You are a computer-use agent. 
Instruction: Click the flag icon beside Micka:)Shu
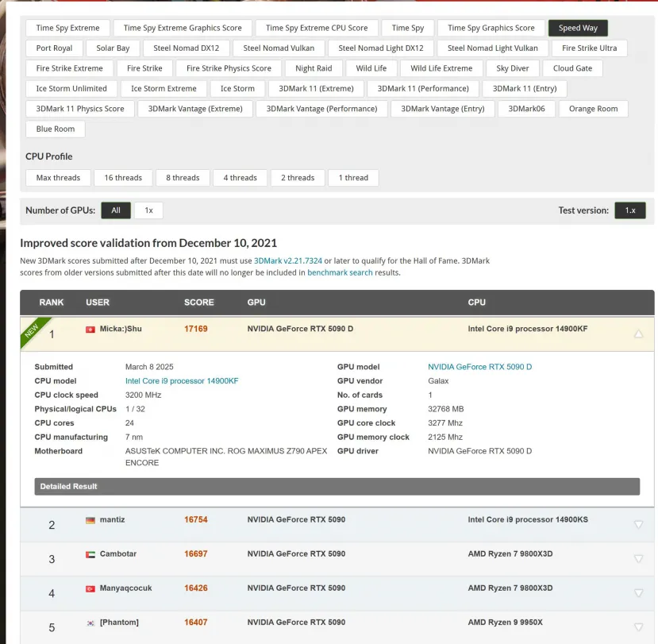tap(90, 330)
